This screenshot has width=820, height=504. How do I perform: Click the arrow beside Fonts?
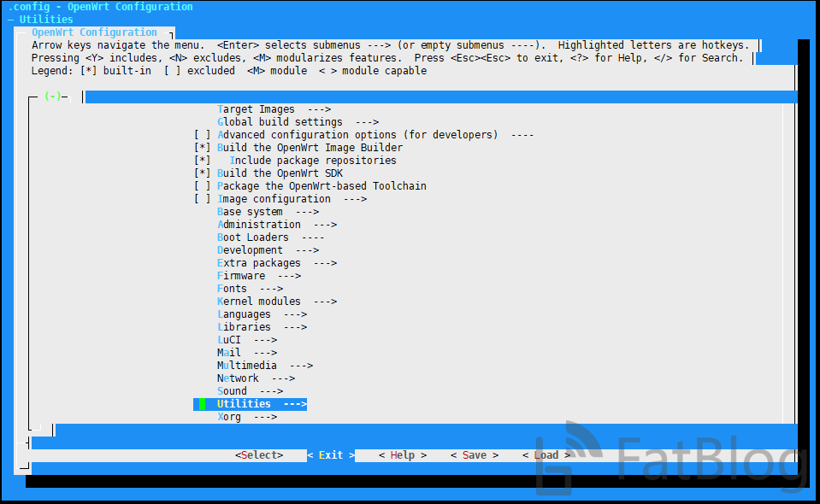coord(271,289)
